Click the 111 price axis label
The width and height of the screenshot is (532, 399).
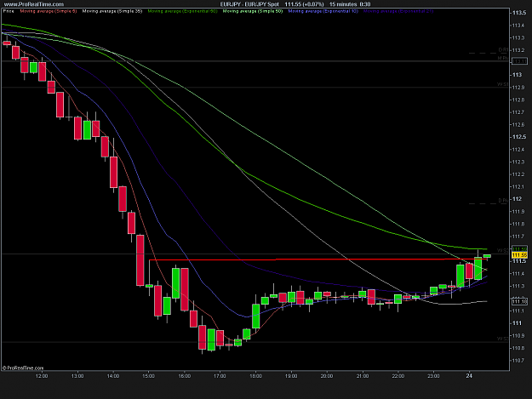point(517,323)
